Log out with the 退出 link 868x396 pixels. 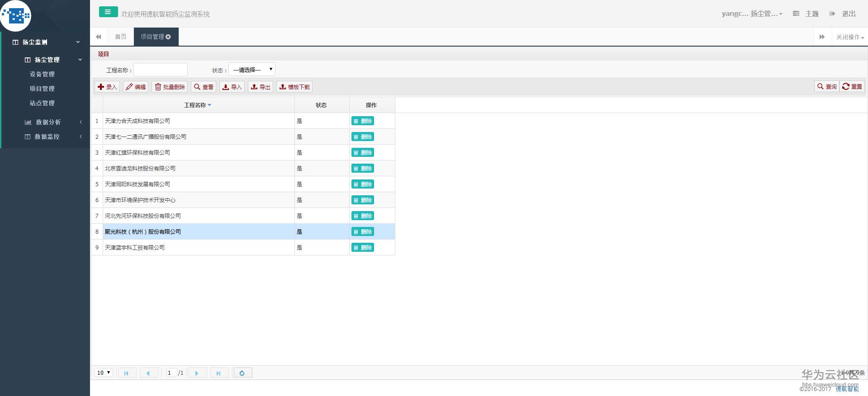[x=843, y=14]
